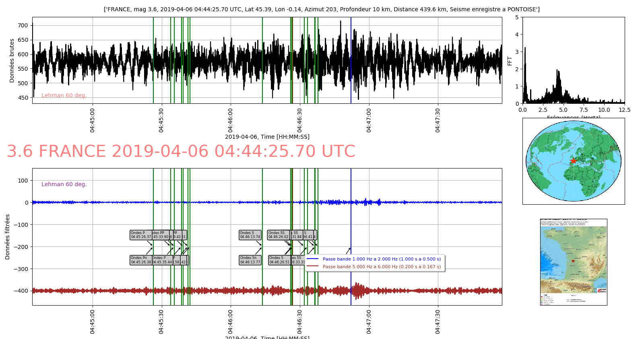Screen dimensions: 644x339
Task: Click the 'Ondes S 04:46:13.74' label
Action: tap(250, 235)
